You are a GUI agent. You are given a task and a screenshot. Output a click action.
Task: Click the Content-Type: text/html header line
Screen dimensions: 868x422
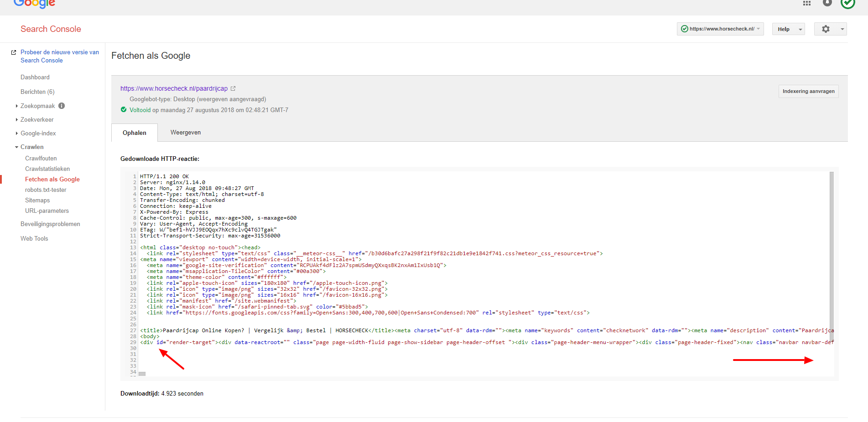coord(202,194)
